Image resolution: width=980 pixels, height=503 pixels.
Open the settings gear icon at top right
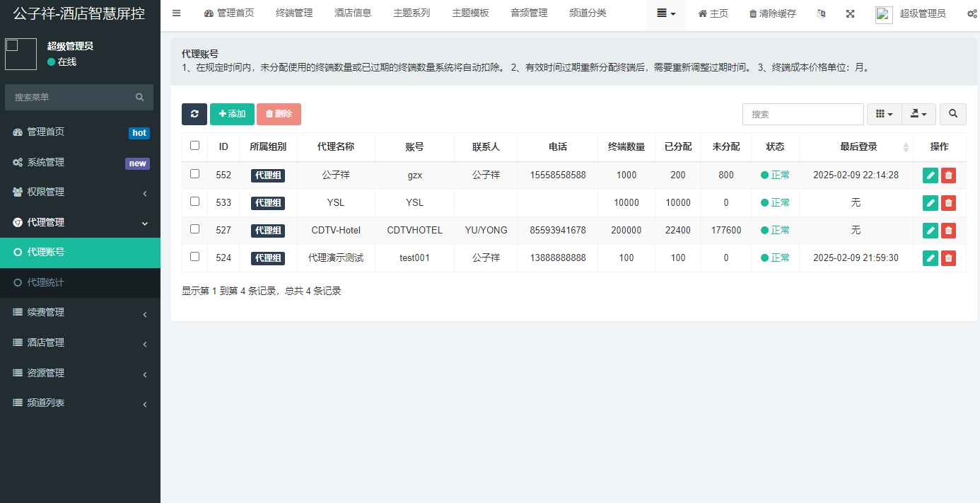972,13
